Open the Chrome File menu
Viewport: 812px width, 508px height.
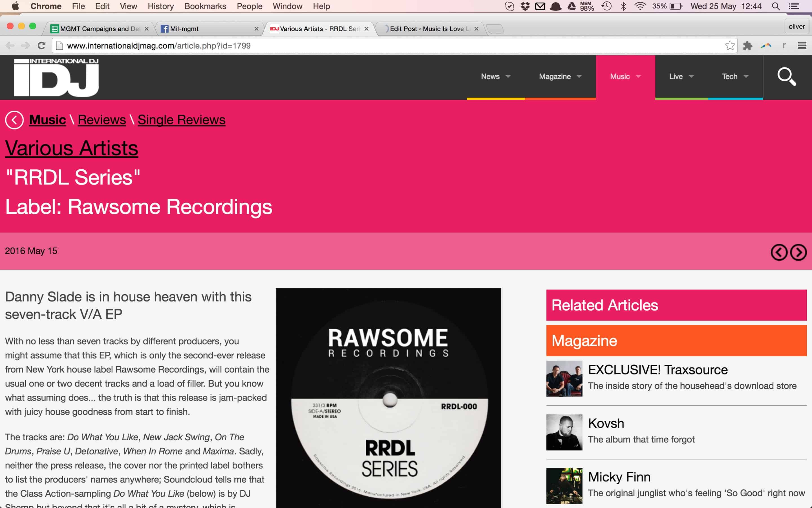(78, 6)
